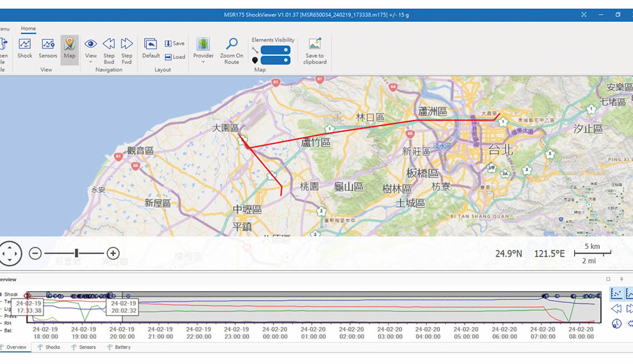The width and height of the screenshot is (633, 364).
Task: Save map to clipboard
Action: click(315, 51)
